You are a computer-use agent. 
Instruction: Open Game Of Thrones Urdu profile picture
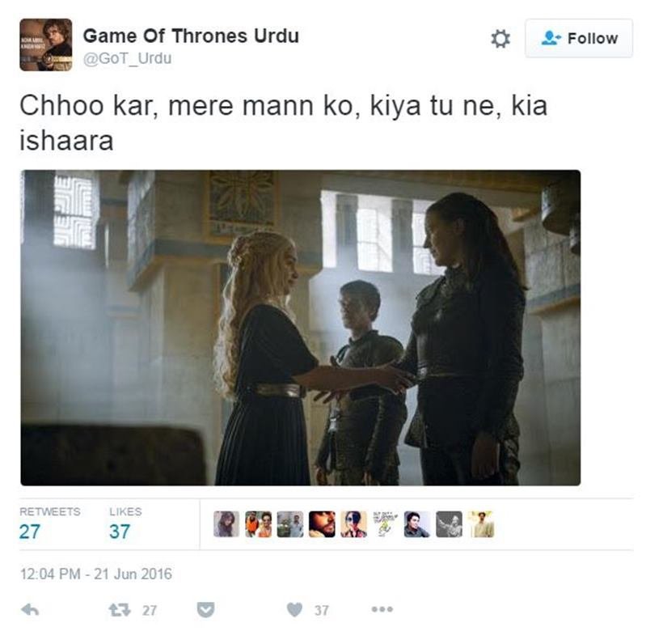45,44
